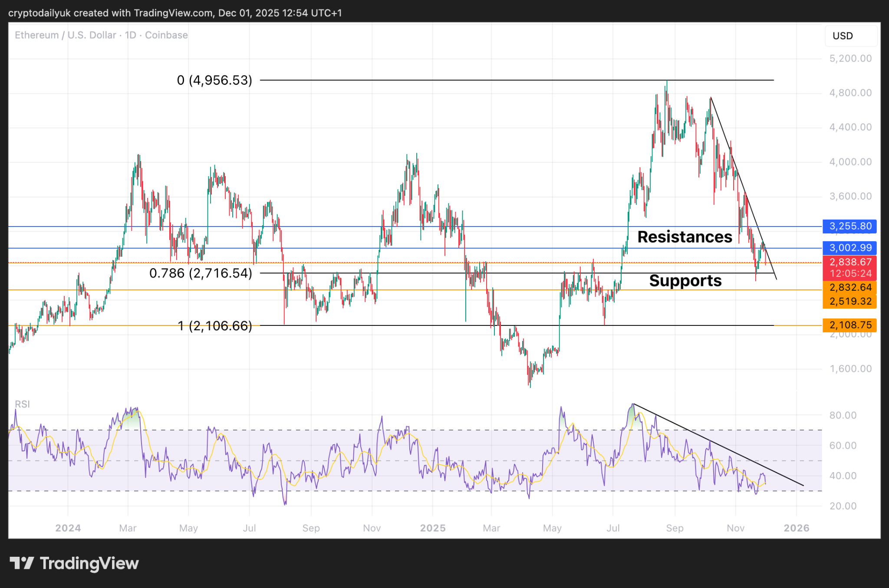Click the orange 2,519.32 price label
The image size is (889, 588).
[x=849, y=301]
